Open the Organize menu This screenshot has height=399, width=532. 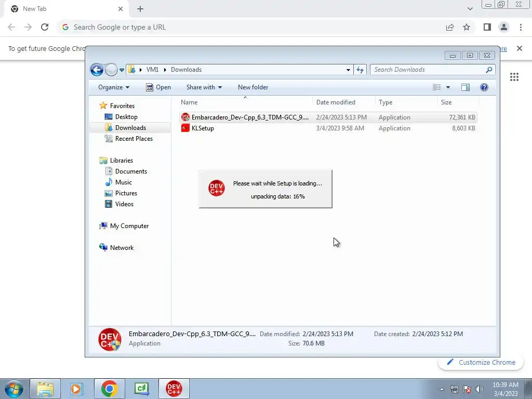(114, 87)
